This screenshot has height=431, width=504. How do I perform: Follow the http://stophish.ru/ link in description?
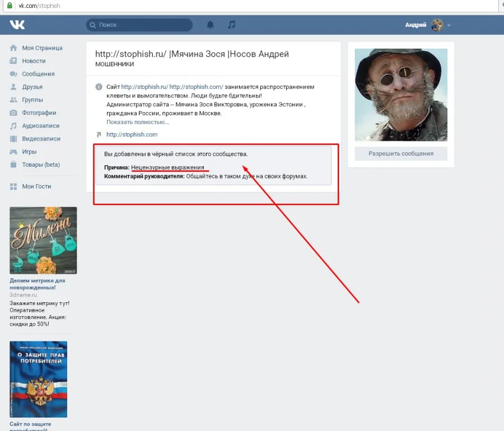144,87
